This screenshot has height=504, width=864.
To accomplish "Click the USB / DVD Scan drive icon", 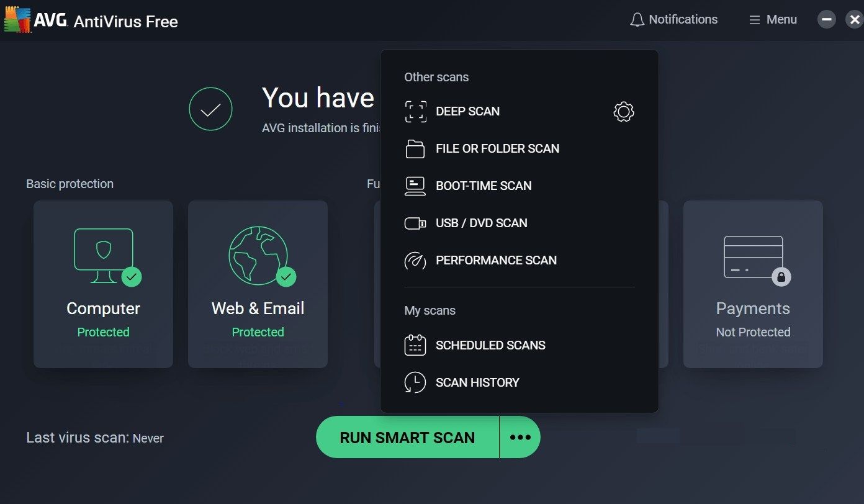I will coord(415,223).
